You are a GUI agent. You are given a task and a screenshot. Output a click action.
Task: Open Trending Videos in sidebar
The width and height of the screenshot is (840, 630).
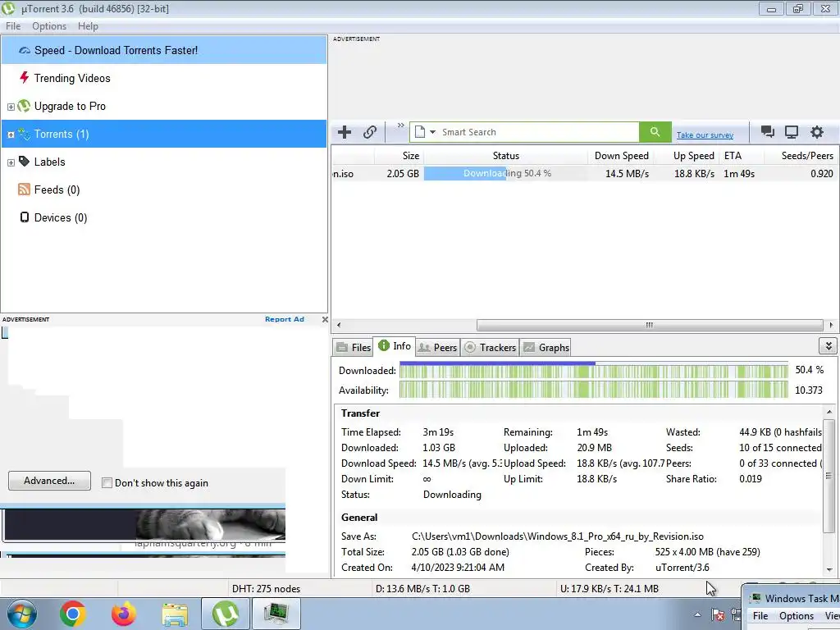[164, 78]
